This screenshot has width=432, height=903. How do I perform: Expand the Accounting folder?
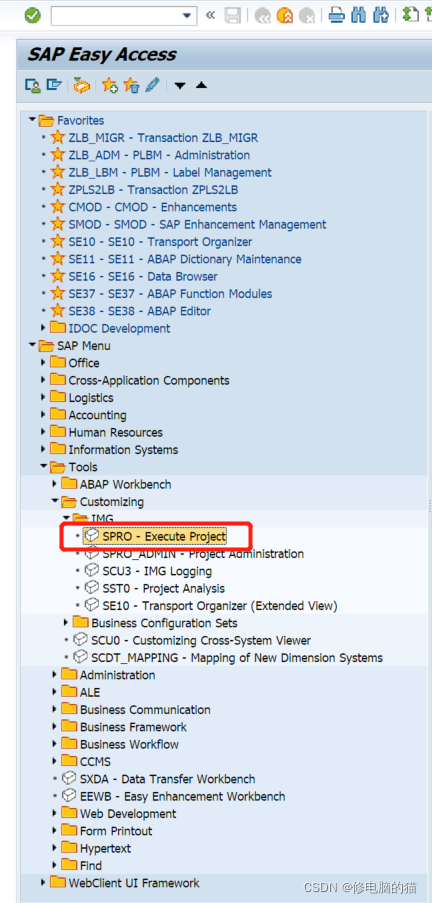[x=43, y=415]
